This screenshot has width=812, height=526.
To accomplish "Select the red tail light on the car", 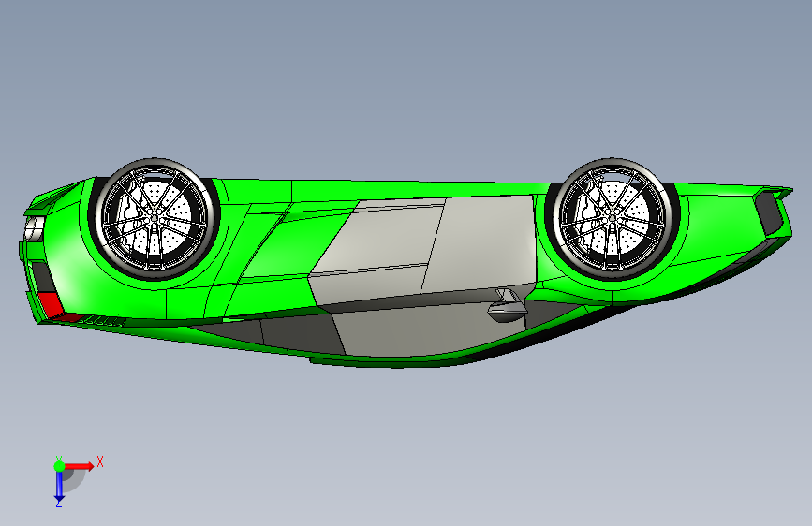I will (50, 304).
